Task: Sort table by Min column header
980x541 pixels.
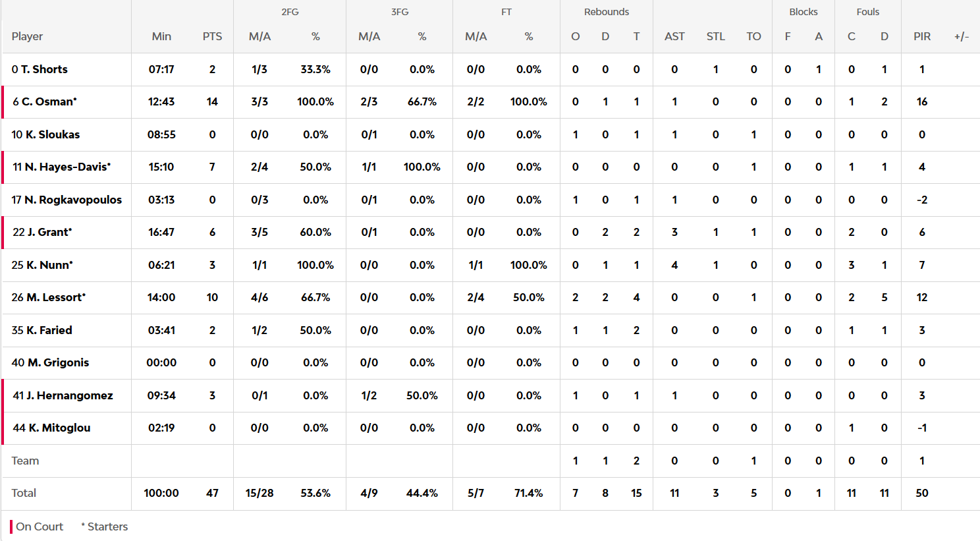Action: (x=161, y=36)
